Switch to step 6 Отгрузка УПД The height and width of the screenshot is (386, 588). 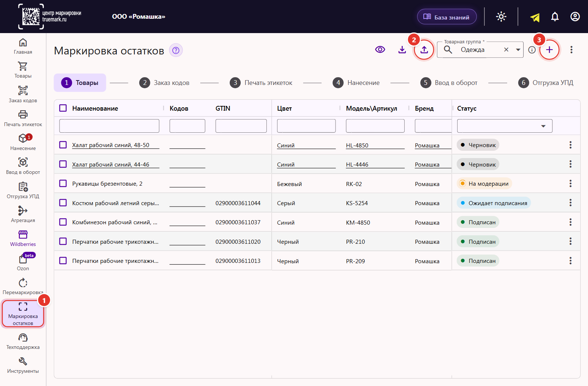[546, 83]
